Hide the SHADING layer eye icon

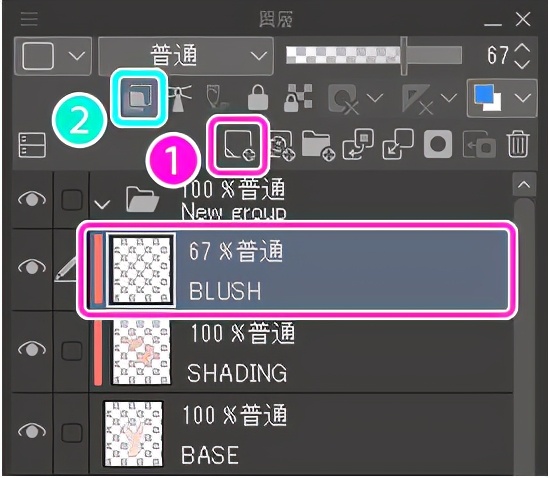[x=32, y=349]
